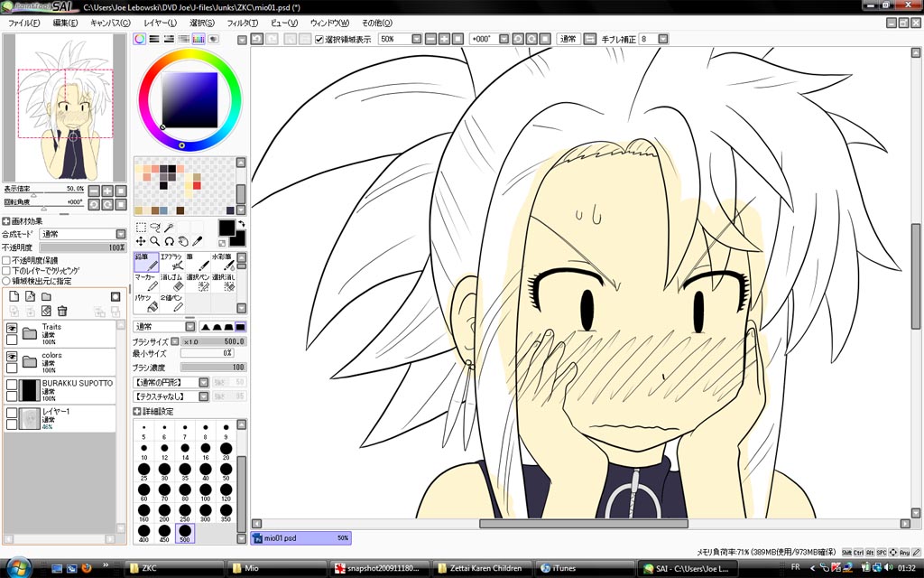Click the mio01.psd document tab
This screenshot has width=924, height=578.
point(301,538)
